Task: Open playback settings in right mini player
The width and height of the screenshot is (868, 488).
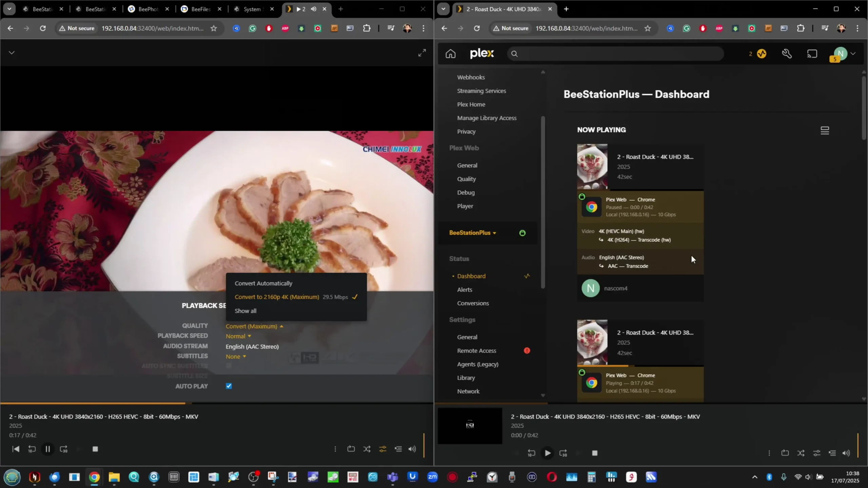Action: 816,453
